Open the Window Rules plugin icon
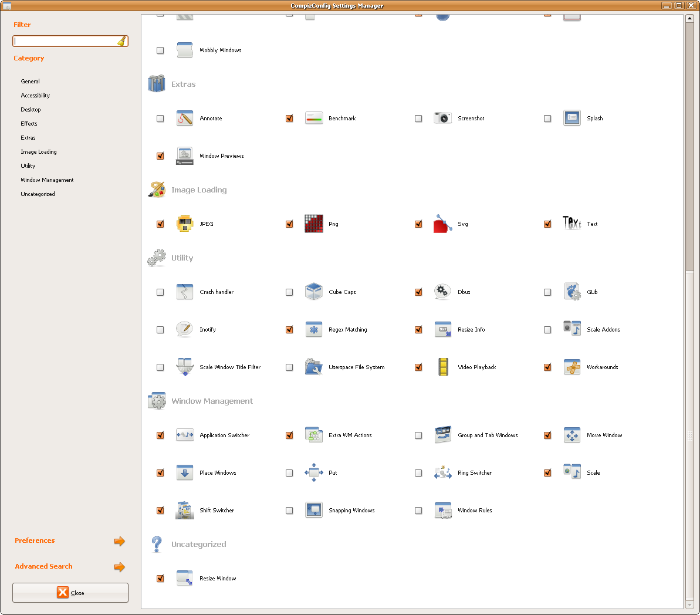Viewport: 700px width, 615px height. point(443,510)
